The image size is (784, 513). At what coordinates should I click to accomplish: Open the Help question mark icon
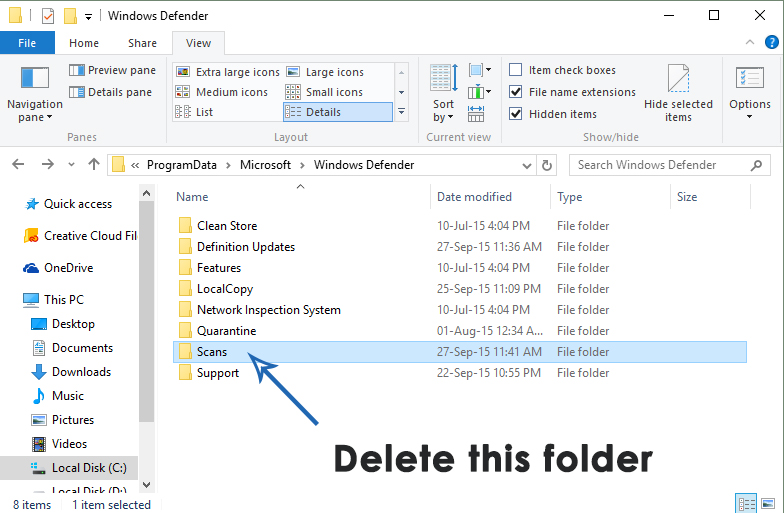(x=772, y=42)
